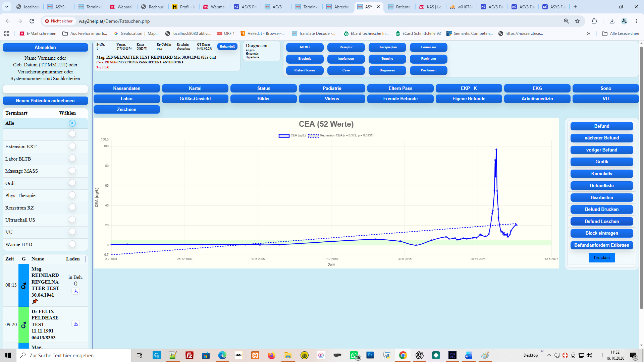Select Ultraschall US radio button
The image size is (644, 362).
click(72, 220)
